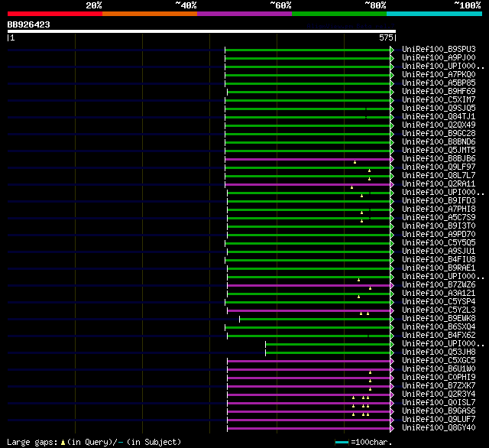The width and height of the screenshot is (489, 448).
Task: Select the UniRef100_C5XGC5 label
Action: click(x=439, y=361)
